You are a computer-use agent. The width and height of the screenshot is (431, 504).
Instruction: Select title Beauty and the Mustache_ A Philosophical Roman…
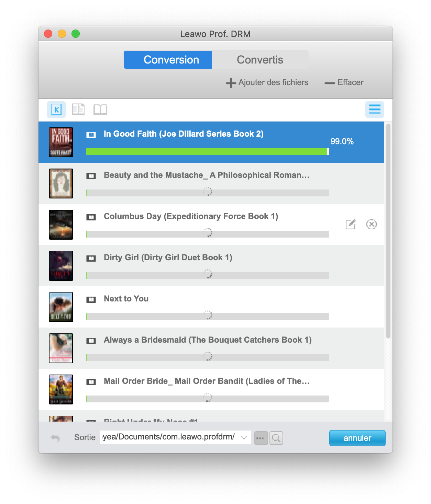(x=207, y=175)
